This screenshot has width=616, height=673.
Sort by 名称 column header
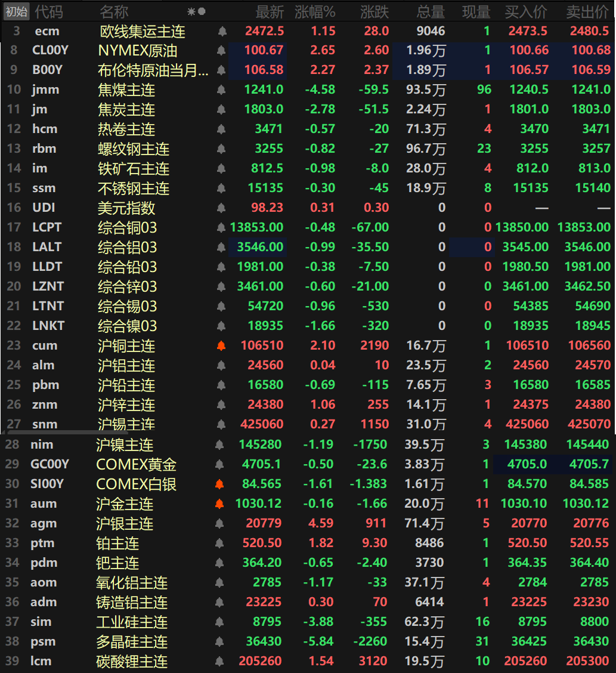114,12
